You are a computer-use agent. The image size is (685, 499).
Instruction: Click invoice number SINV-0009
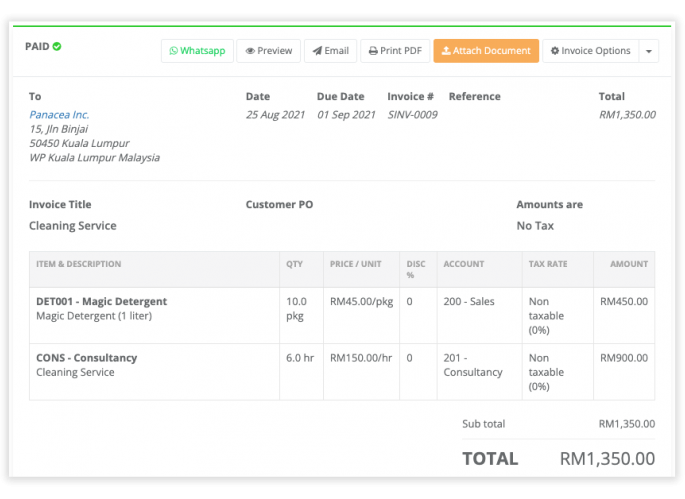point(412,114)
